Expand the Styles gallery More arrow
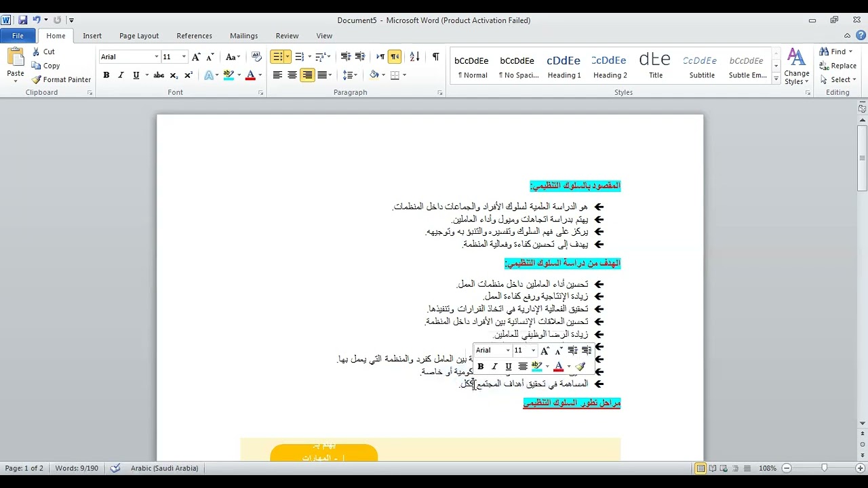This screenshot has width=868, height=488. (x=776, y=79)
